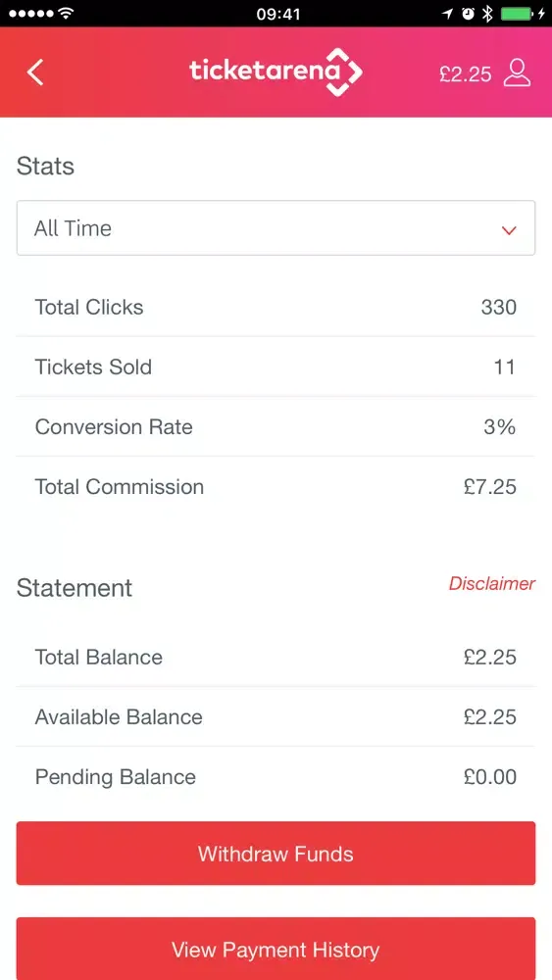Select the Tickets Sold row
The width and height of the screenshot is (552, 980).
pyautogui.click(x=276, y=367)
